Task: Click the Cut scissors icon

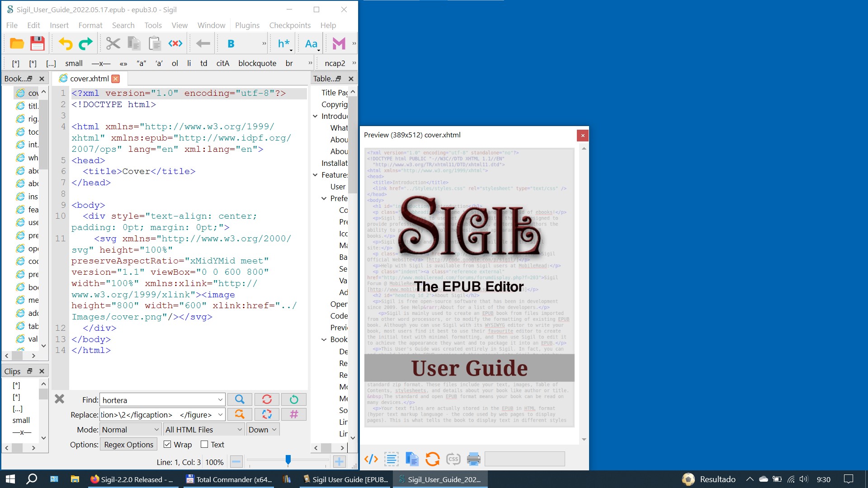Action: click(x=113, y=43)
